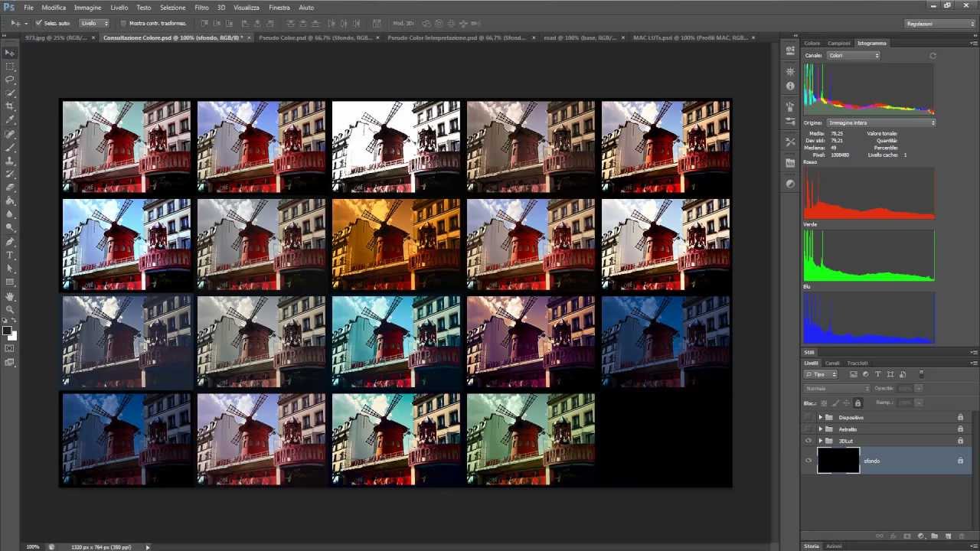Image resolution: width=980 pixels, height=551 pixels.
Task: Show the Dispositivo group via visibility box
Action: (x=808, y=417)
